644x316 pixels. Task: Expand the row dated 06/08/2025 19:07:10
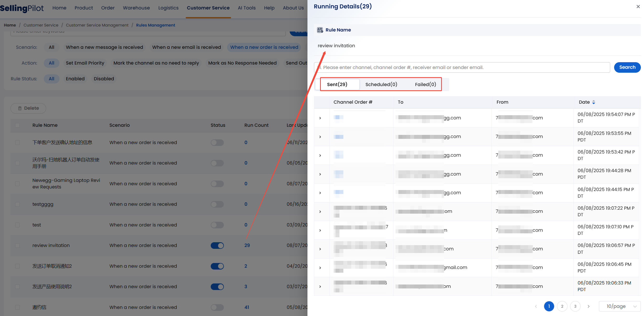point(320,230)
